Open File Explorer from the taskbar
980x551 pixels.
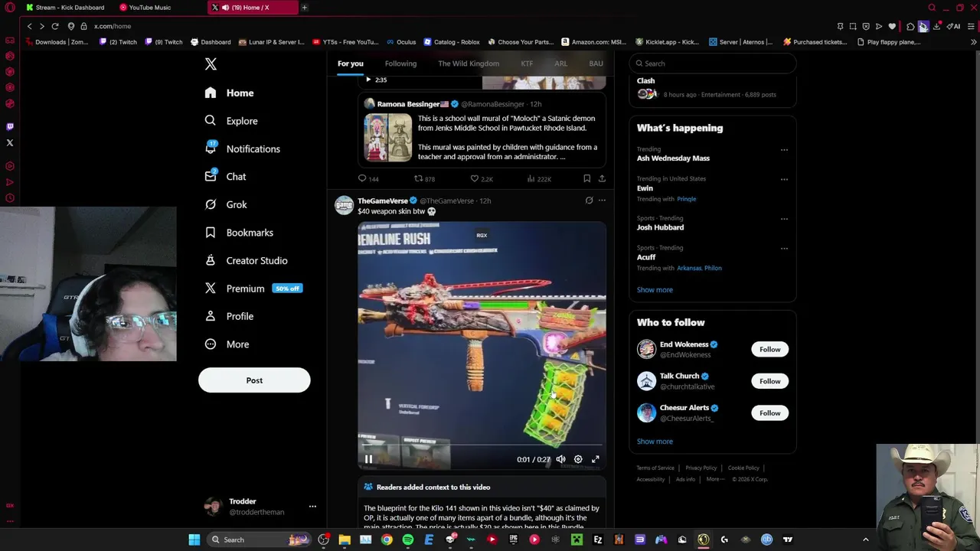(x=345, y=540)
